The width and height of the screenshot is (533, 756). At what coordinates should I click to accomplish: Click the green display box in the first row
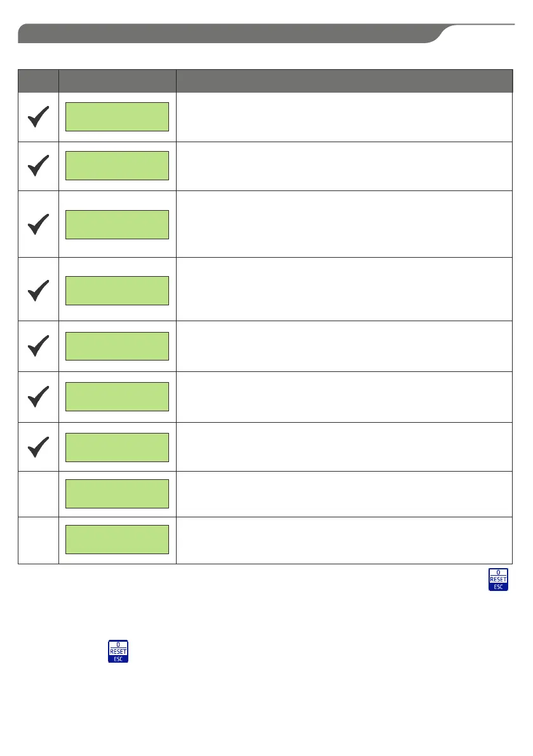tap(118, 117)
